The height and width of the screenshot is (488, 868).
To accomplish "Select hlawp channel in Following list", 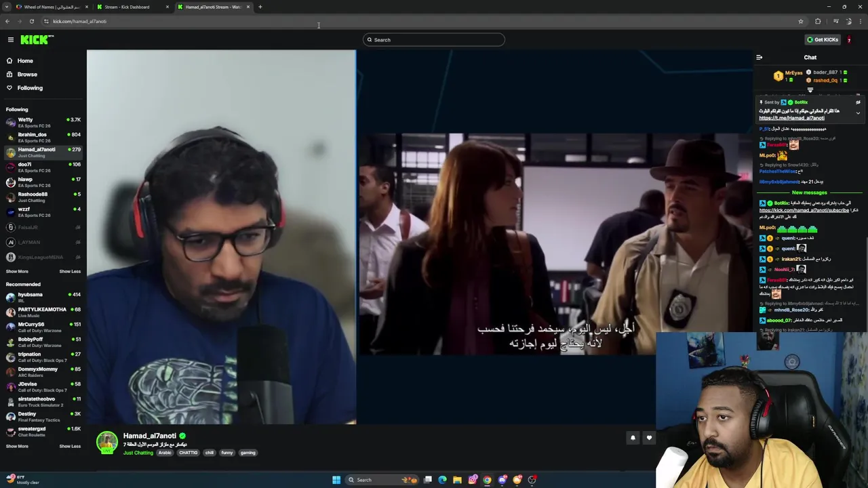I will tap(42, 182).
